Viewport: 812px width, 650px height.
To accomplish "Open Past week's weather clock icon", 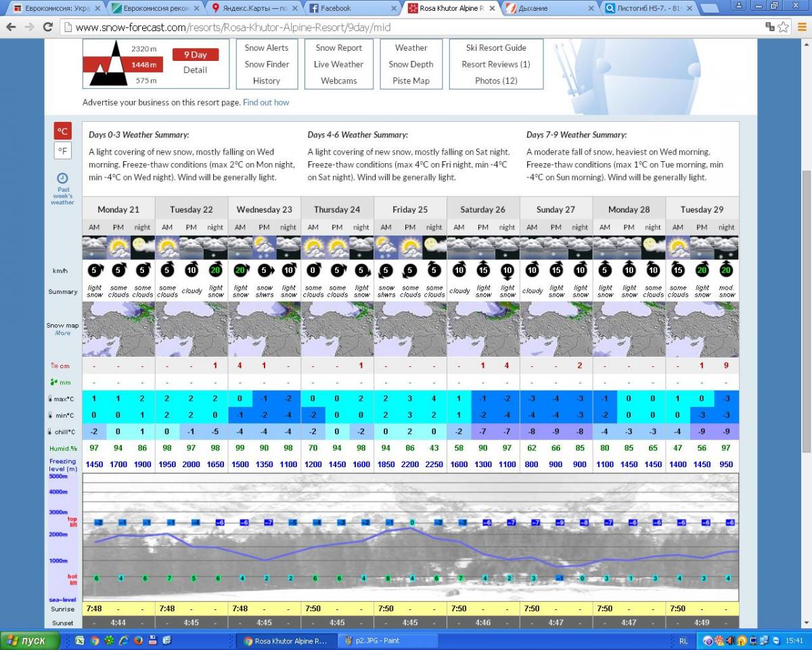I will [62, 179].
